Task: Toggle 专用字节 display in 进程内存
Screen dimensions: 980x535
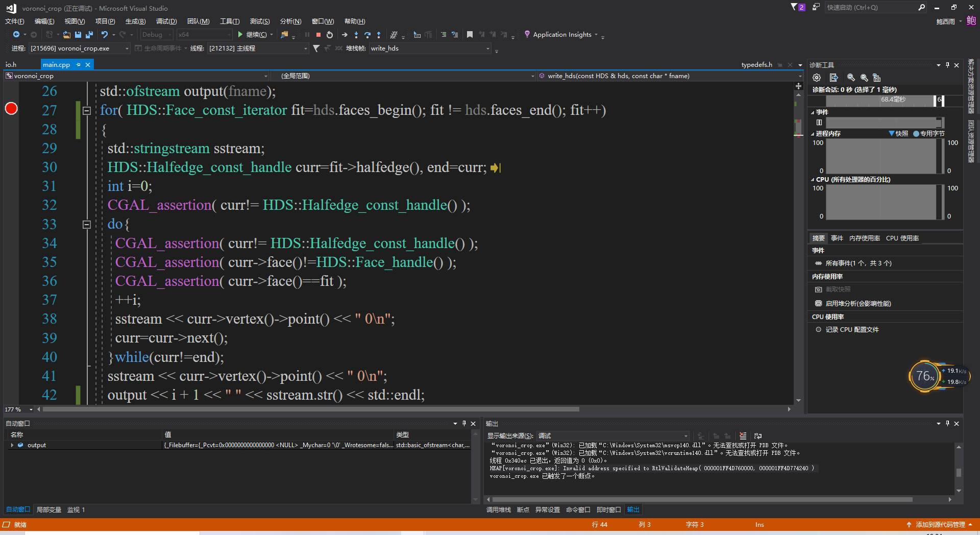Action: click(929, 133)
